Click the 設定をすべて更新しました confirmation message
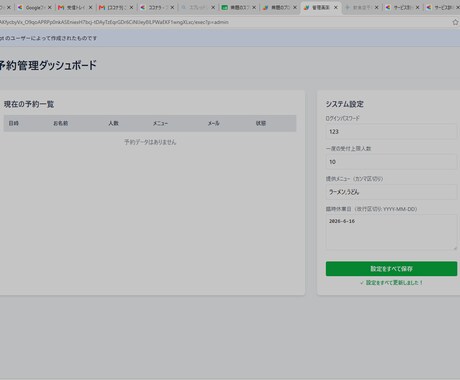460x380 pixels. (391, 283)
